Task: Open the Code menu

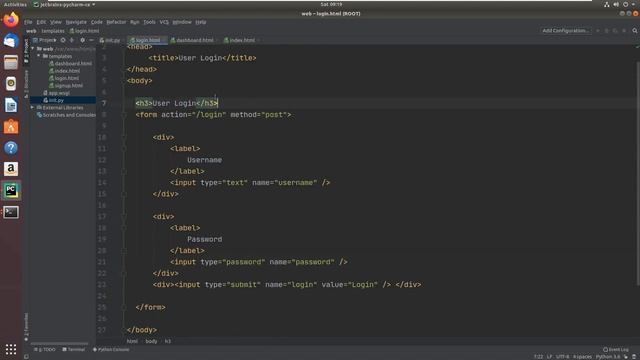Action: pos(97,22)
